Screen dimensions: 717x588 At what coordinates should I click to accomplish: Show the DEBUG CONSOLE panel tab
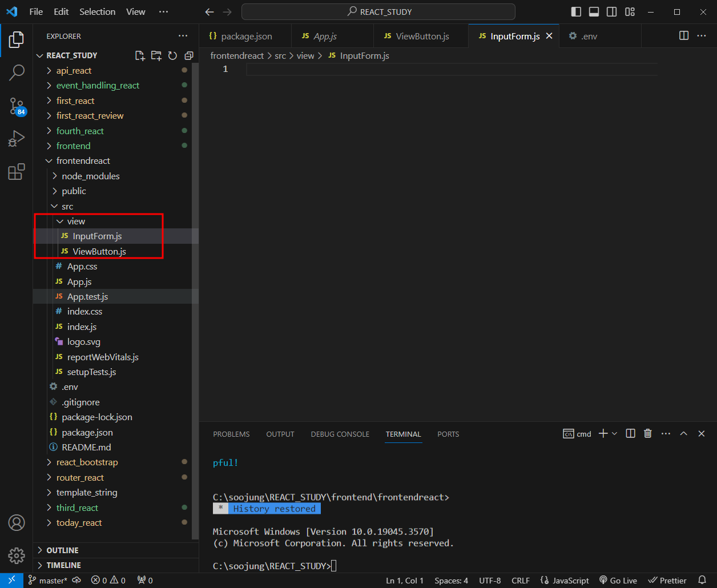(x=340, y=434)
